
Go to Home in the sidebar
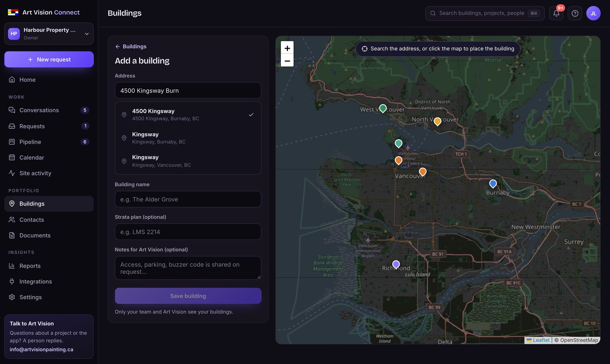point(49,80)
